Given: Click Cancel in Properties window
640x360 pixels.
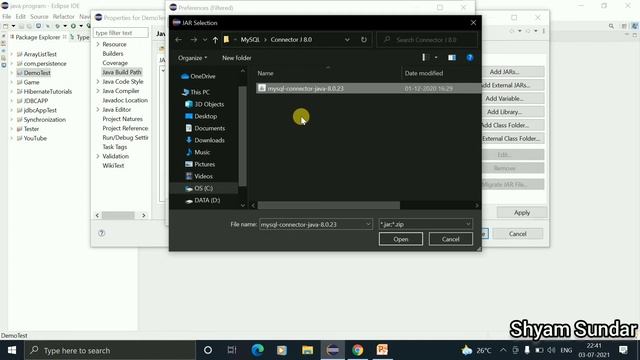Looking at the screenshot, I should [518, 234].
